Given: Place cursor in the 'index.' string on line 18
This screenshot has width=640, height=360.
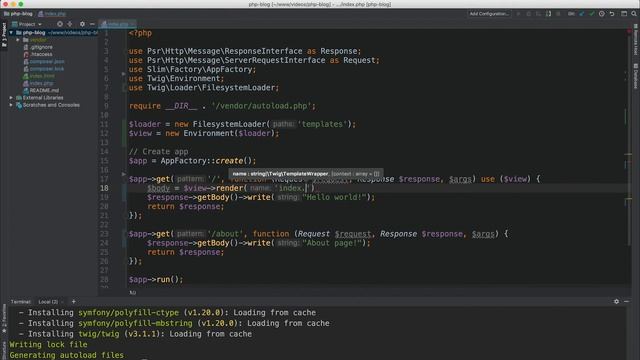Looking at the screenshot, I should tap(291, 188).
